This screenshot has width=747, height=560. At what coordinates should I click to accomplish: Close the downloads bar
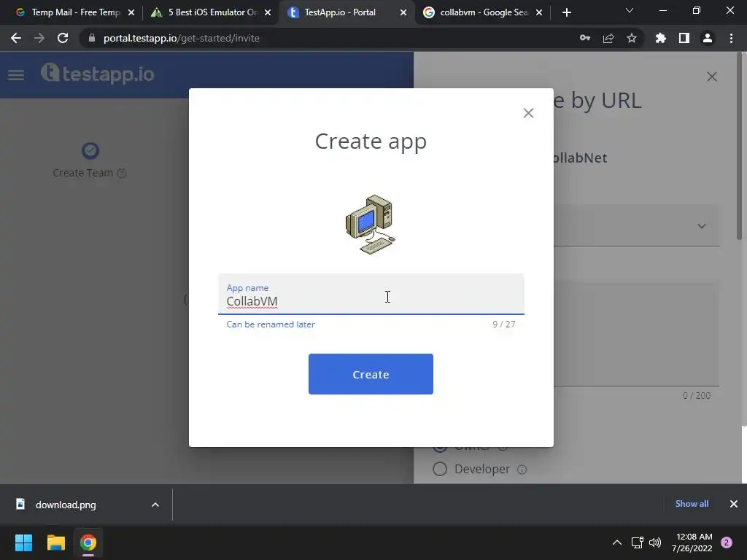pos(734,504)
